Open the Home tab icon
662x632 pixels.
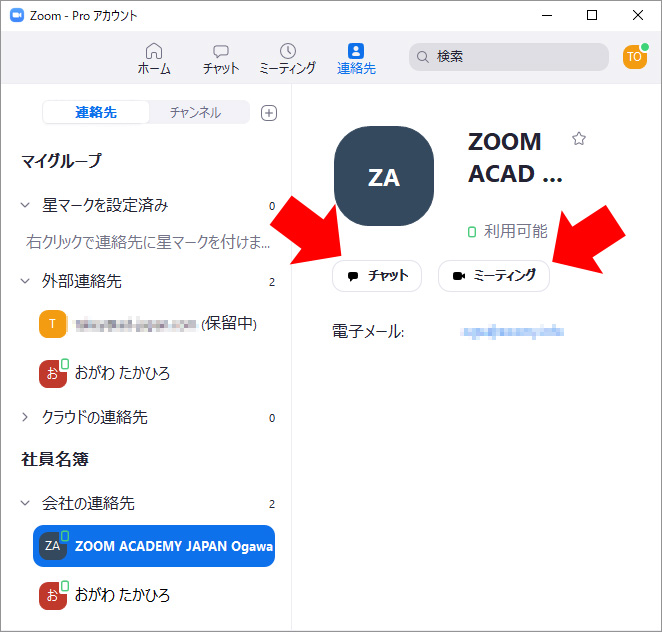tap(153, 52)
